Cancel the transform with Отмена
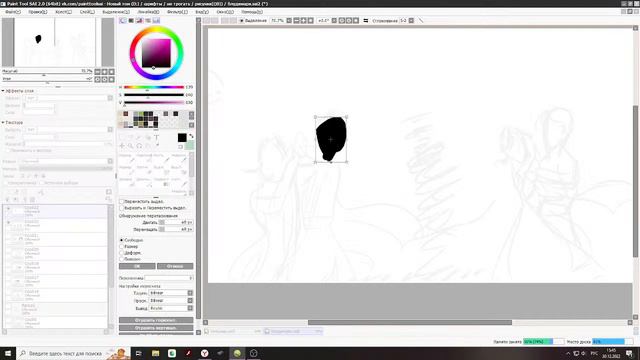The width and height of the screenshot is (640, 360). [x=175, y=266]
